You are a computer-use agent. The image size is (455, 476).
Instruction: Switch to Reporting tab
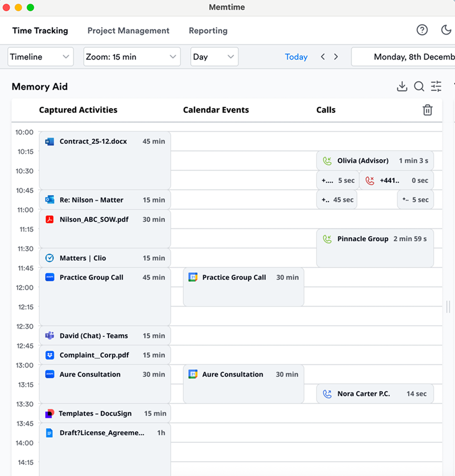pos(208,31)
